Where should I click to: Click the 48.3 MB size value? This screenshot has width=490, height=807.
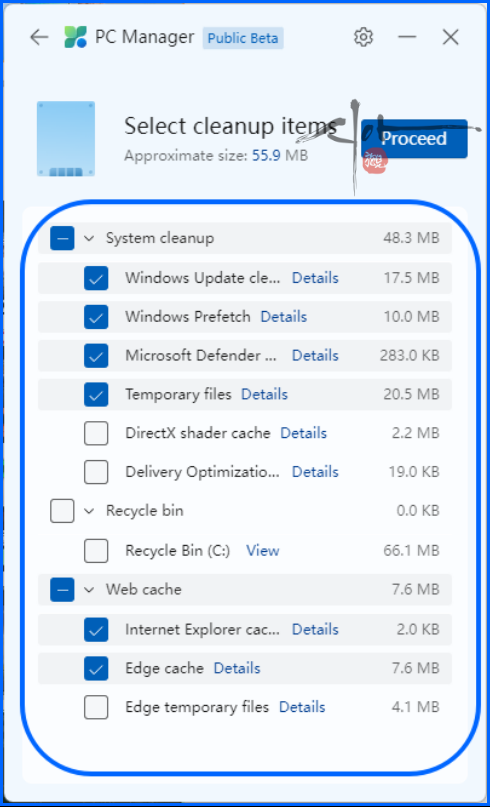tap(411, 238)
